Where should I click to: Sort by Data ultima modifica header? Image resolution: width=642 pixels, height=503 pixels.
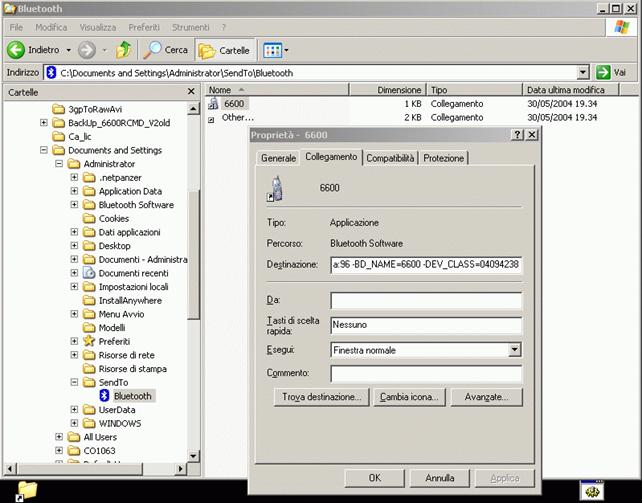point(571,90)
